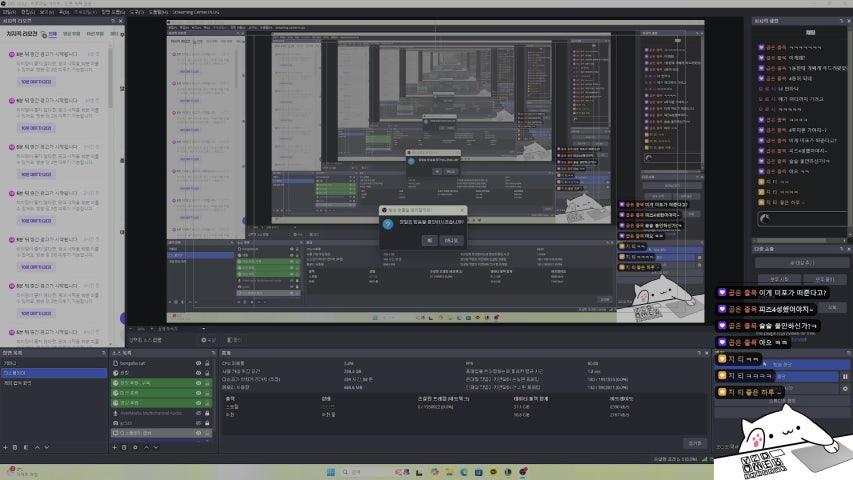Remove selected scene with trash icon

click(15, 447)
